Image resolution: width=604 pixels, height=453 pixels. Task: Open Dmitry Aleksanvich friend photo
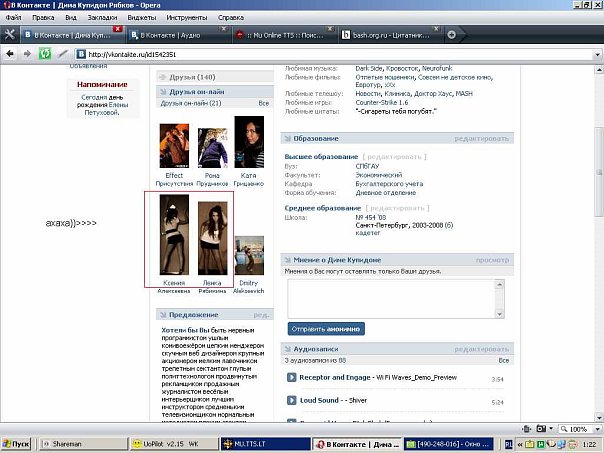[x=249, y=255]
